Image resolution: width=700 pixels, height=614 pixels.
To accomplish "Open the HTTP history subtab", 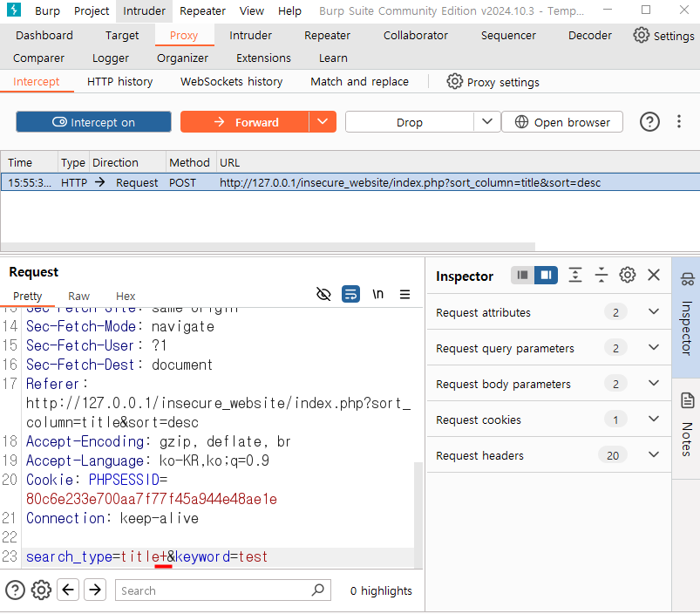I will coord(119,82).
